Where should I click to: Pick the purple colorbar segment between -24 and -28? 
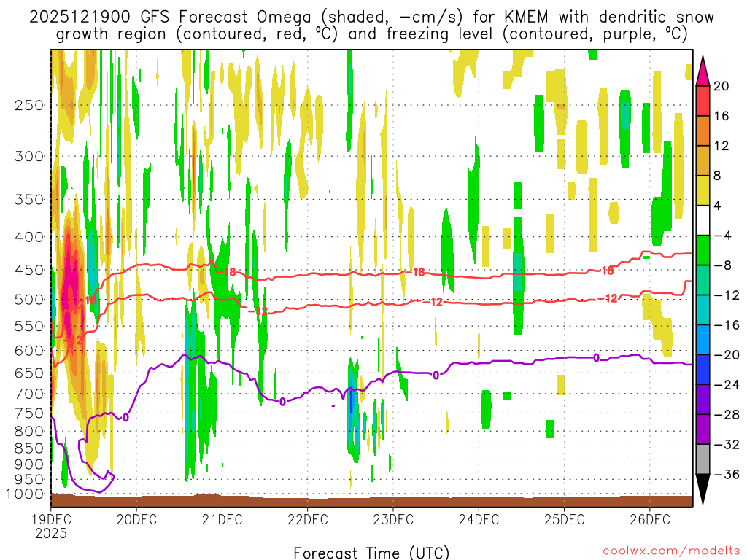pyautogui.click(x=703, y=400)
